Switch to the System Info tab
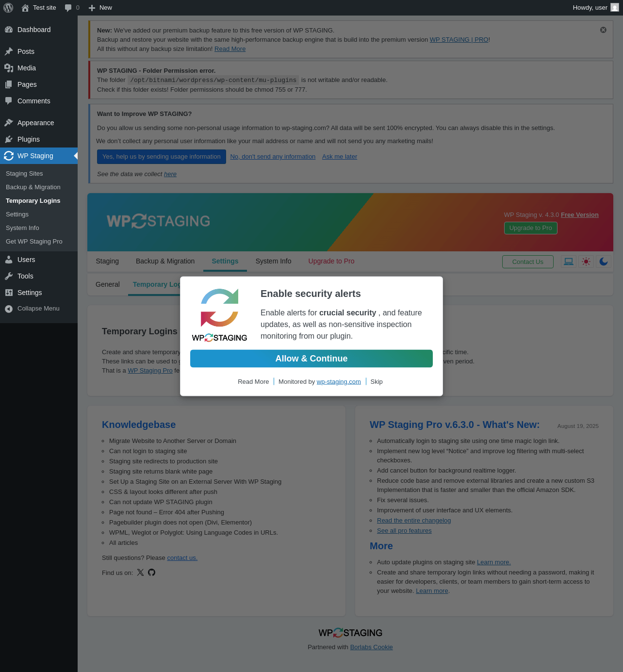 tap(274, 261)
